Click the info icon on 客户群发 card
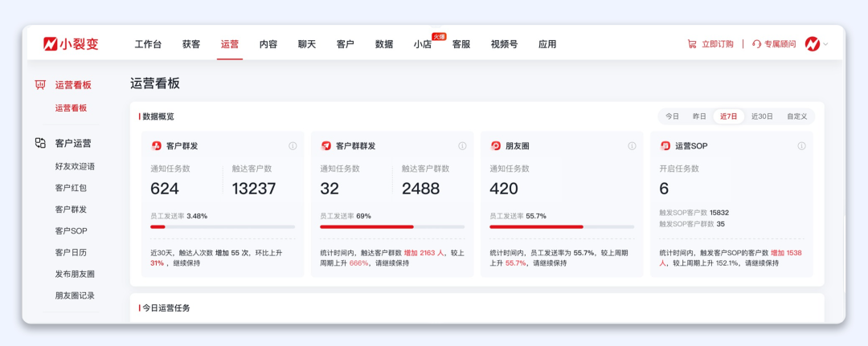868x346 pixels. pos(293,146)
